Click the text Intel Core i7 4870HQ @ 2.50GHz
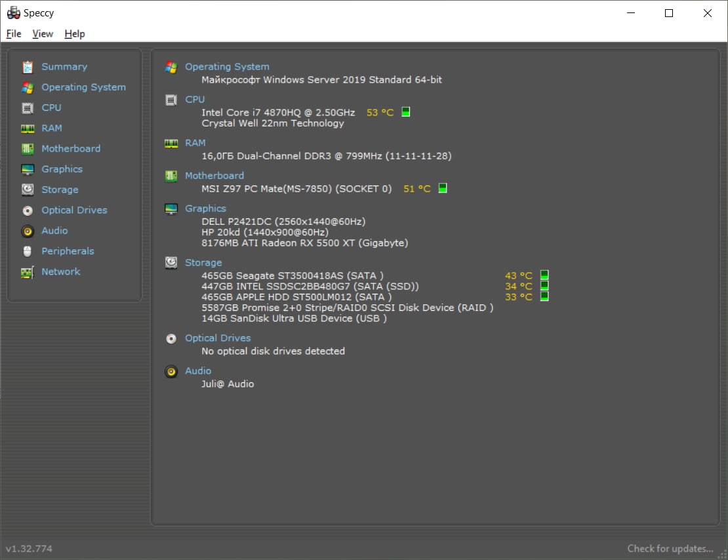728x560 pixels. click(278, 112)
